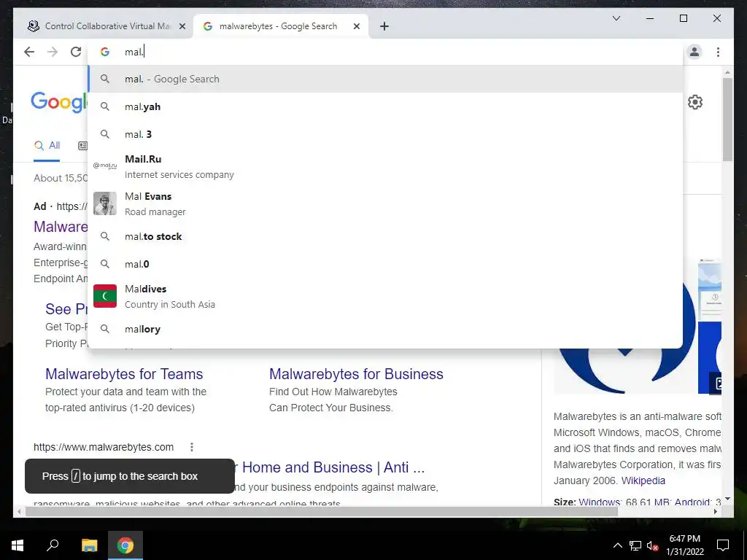Select the Mal Evans suggestion
The width and height of the screenshot is (747, 560).
click(x=386, y=204)
